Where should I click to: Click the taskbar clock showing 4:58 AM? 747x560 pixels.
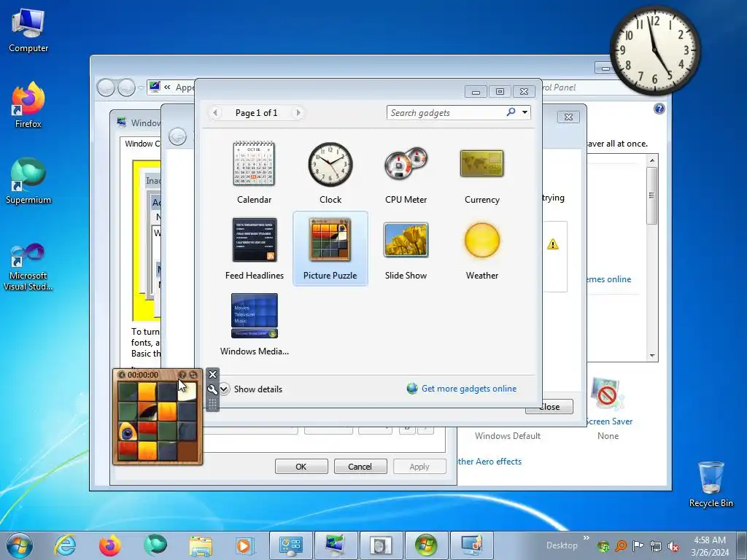(x=710, y=546)
